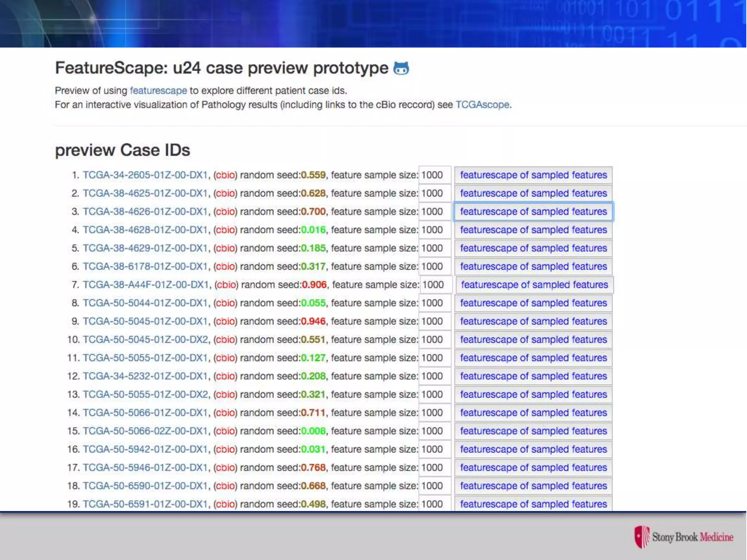Click the sample size field for TCGA-50-5942

[434, 449]
